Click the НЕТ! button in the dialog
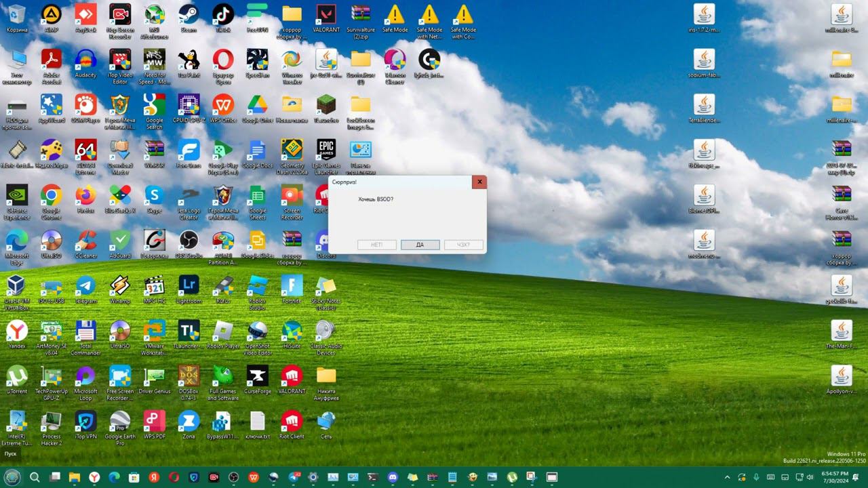Screen dimensions: 868x488 [376, 245]
